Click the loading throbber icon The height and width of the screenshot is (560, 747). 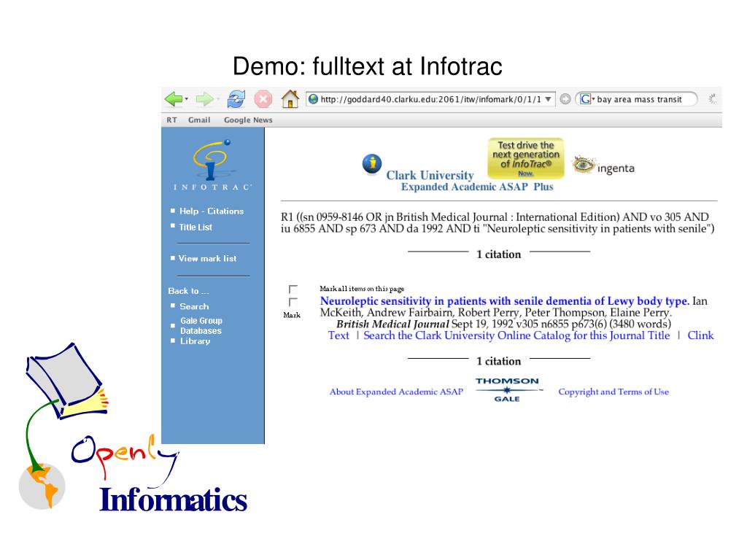(x=713, y=99)
